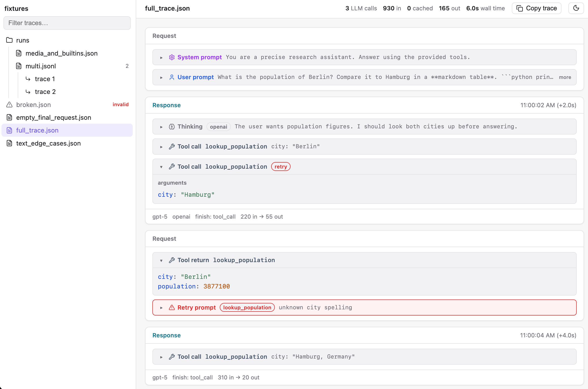Click the wrench icon on Berlin tool call
588x389 pixels.
click(x=172, y=147)
